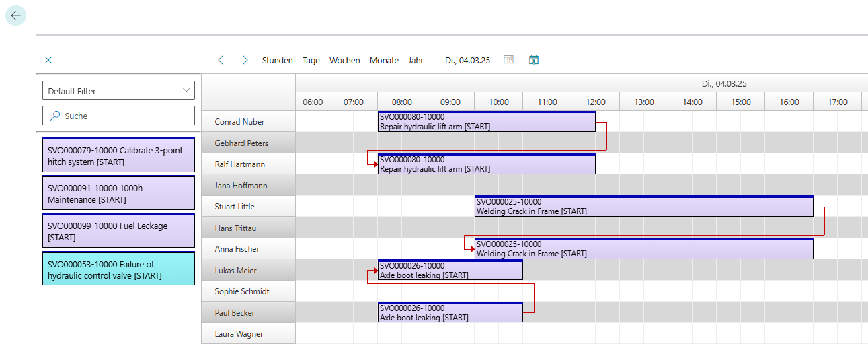Select Lukas Meier's Axle boot leaking bar

point(450,270)
